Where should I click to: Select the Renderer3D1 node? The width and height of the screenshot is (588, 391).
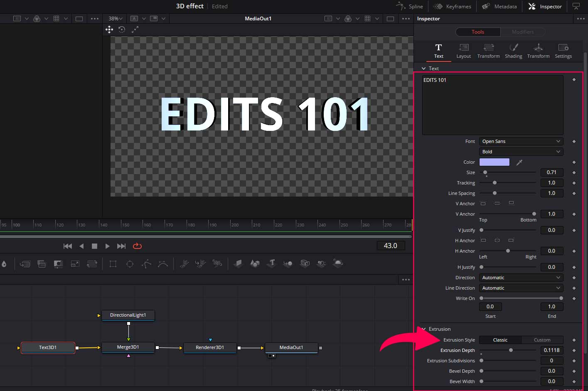(x=210, y=347)
